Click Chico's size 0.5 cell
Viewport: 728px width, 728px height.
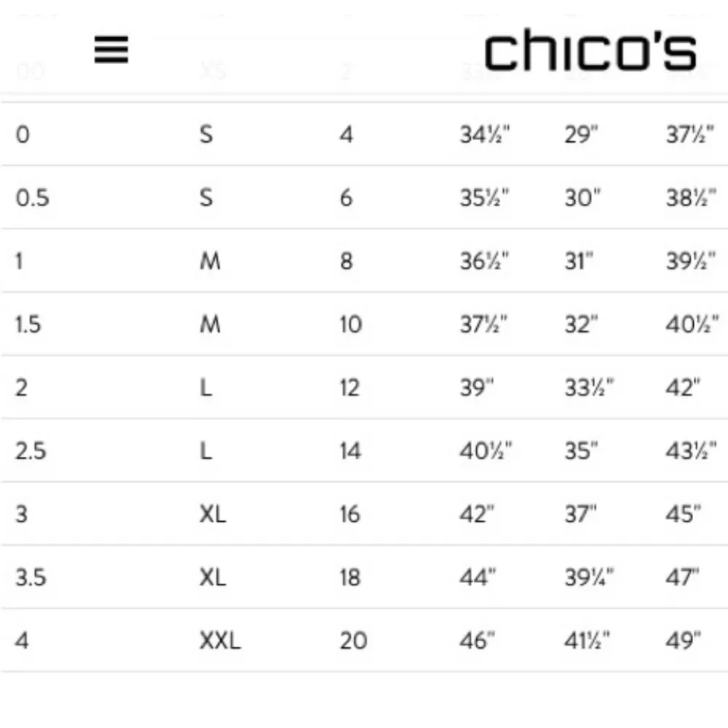(x=33, y=197)
